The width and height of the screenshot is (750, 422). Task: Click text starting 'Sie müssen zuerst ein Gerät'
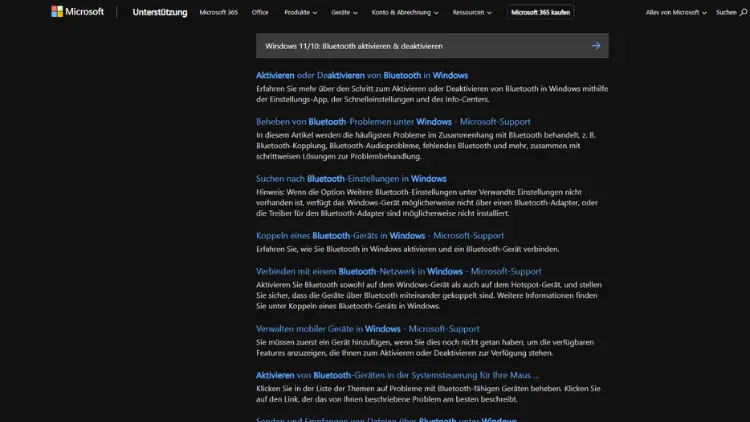(x=425, y=347)
